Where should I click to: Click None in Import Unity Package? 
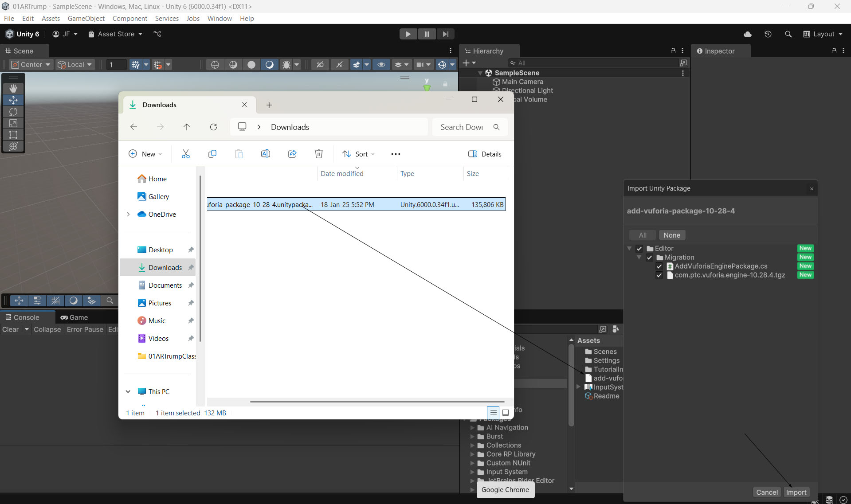tap(671, 235)
